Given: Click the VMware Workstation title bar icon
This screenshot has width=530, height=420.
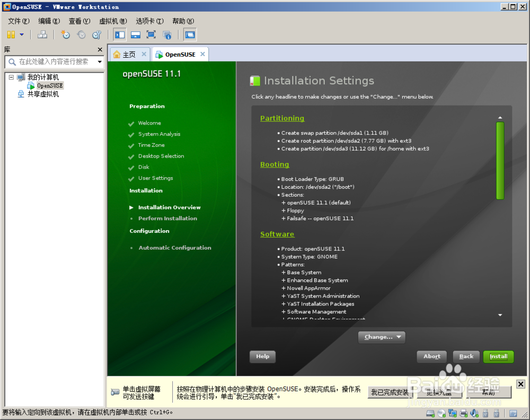Looking at the screenshot, I should [6, 7].
